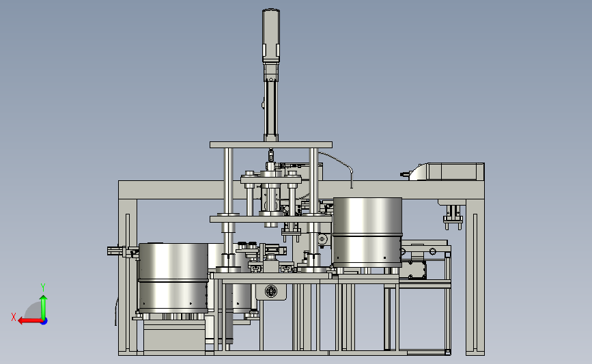The width and height of the screenshot is (592, 364).
Task: Select the right vibratory bowl feeder drum
Action: click(367, 232)
